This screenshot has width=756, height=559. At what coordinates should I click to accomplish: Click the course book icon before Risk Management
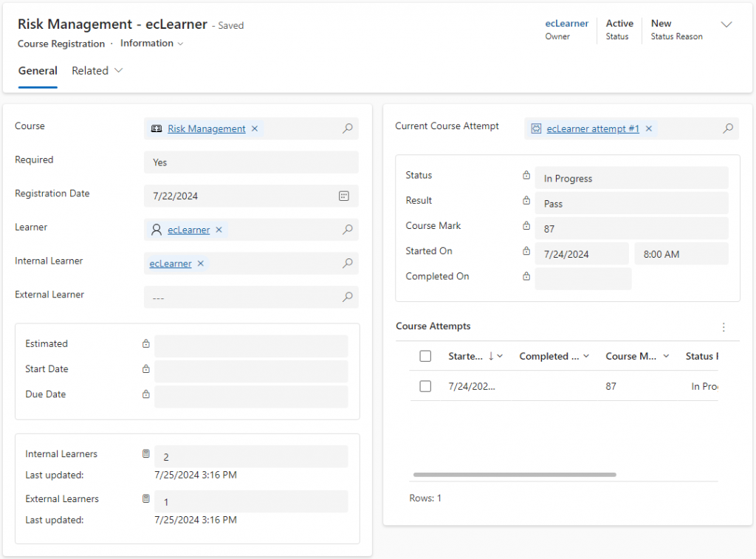pyautogui.click(x=157, y=128)
